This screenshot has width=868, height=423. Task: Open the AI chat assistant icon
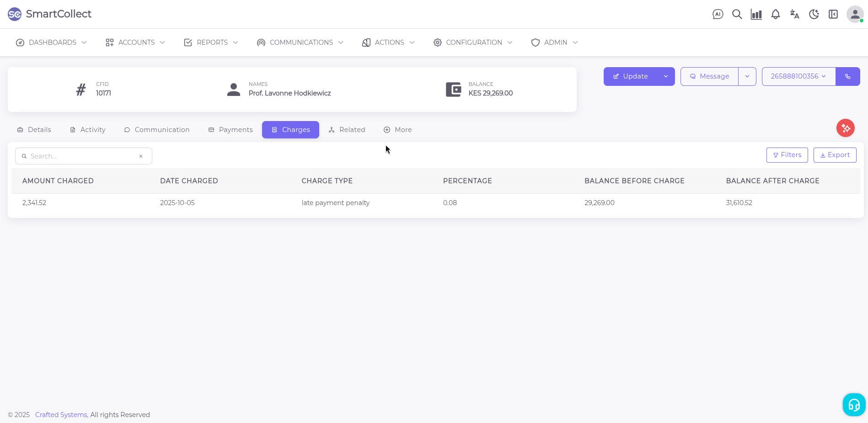(718, 14)
